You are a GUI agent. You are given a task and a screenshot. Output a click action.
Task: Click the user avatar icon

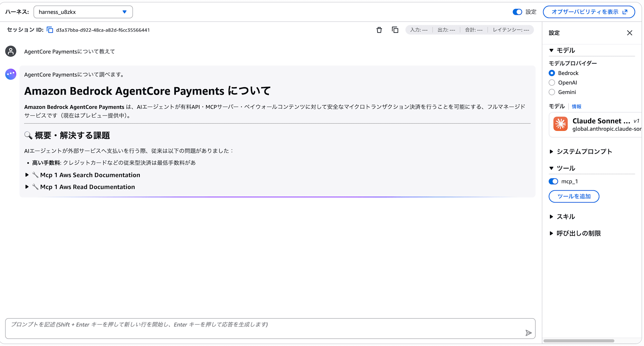pos(11,51)
